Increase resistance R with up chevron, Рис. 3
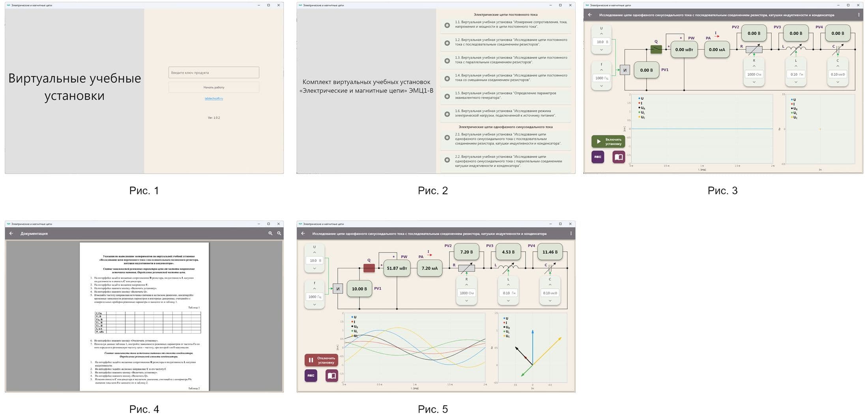The height and width of the screenshot is (417, 868). point(754,66)
